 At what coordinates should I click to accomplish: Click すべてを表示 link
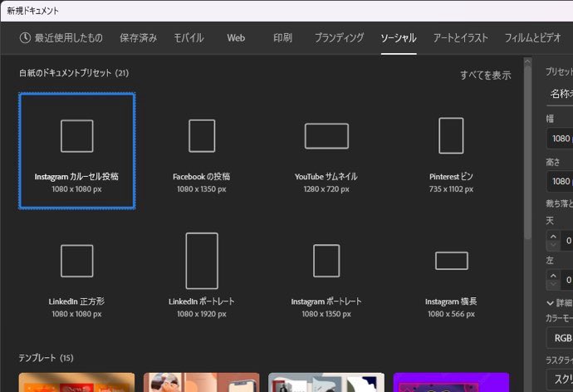485,76
